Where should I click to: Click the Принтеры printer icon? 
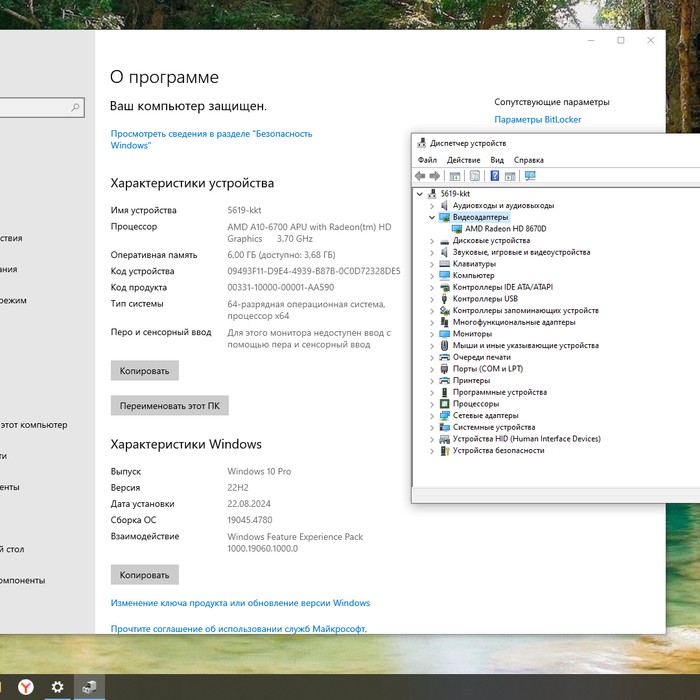444,380
